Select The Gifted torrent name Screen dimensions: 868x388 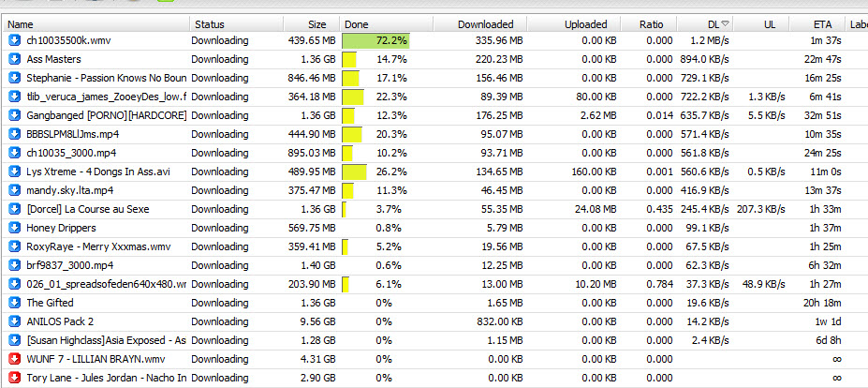coord(50,303)
